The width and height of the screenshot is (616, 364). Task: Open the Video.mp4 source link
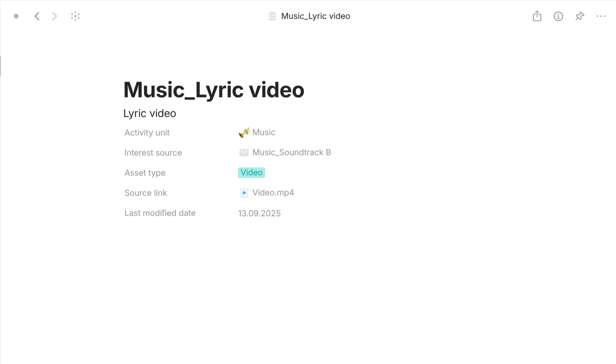coord(273,192)
